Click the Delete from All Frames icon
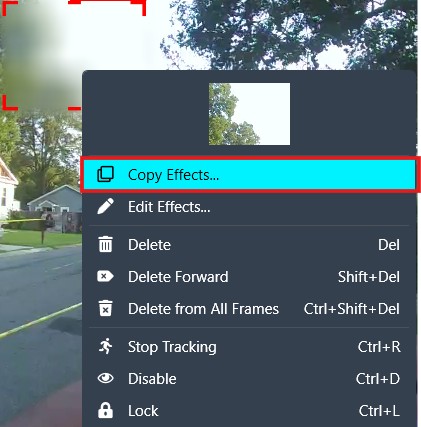The height and width of the screenshot is (427, 421). 106,308
